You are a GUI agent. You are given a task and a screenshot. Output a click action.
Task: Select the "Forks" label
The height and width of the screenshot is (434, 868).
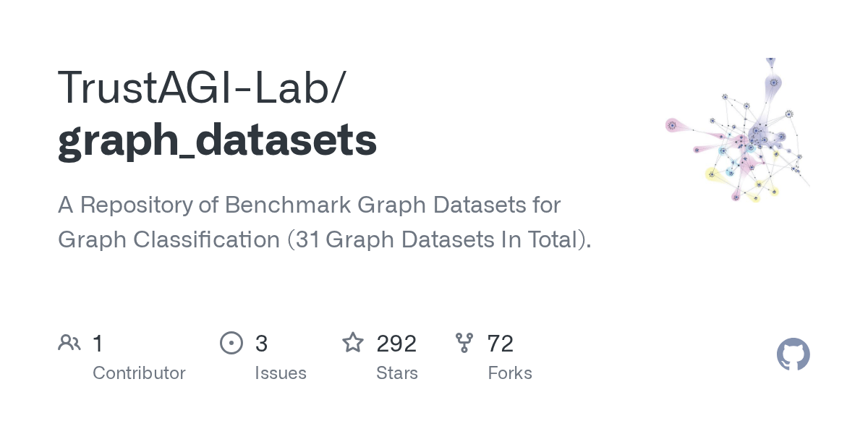510,373
